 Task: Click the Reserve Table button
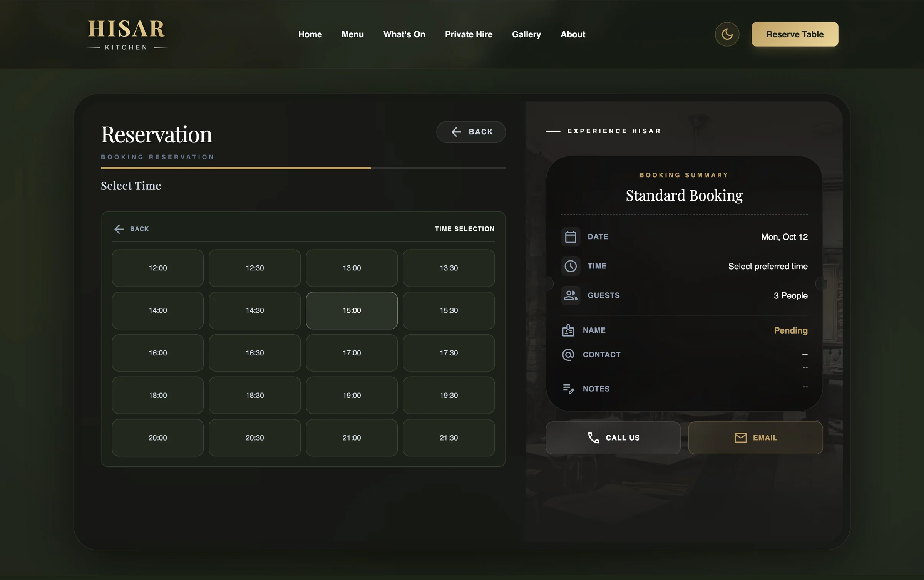795,34
